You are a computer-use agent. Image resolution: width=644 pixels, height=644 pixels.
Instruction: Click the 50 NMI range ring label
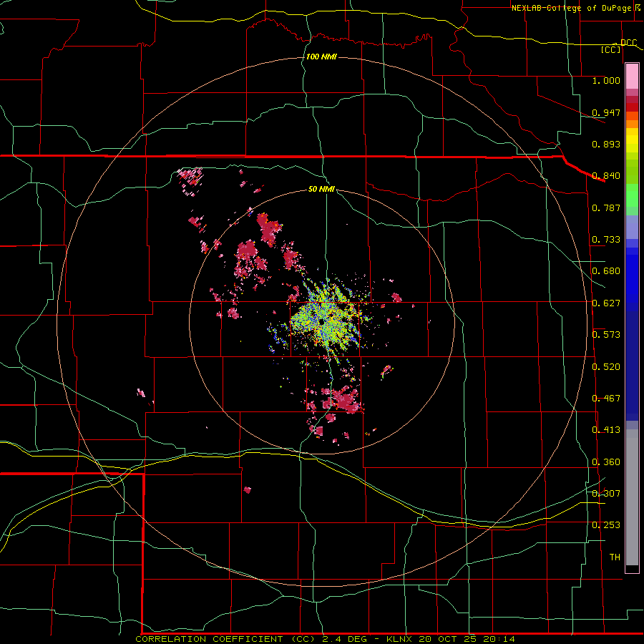pyautogui.click(x=321, y=189)
